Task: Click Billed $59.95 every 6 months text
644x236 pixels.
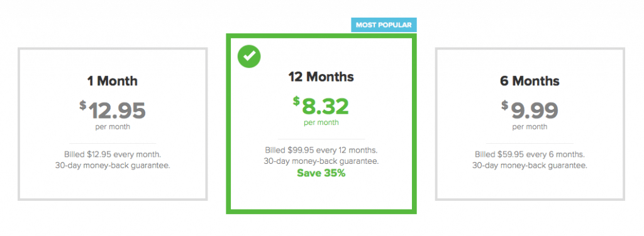Action: click(530, 154)
